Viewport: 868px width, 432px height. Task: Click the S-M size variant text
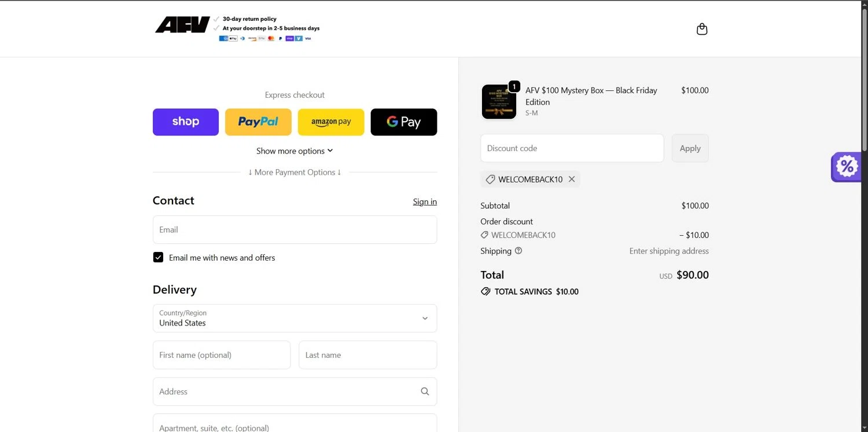point(531,113)
